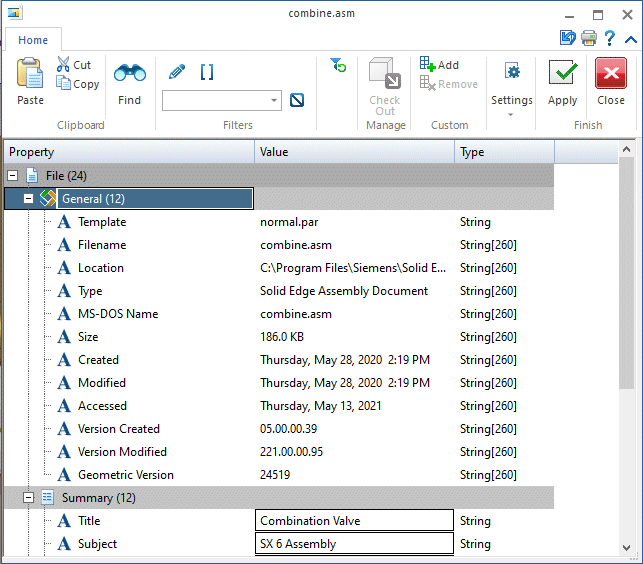Click the square brackets filter icon
643x564 pixels.
point(207,72)
